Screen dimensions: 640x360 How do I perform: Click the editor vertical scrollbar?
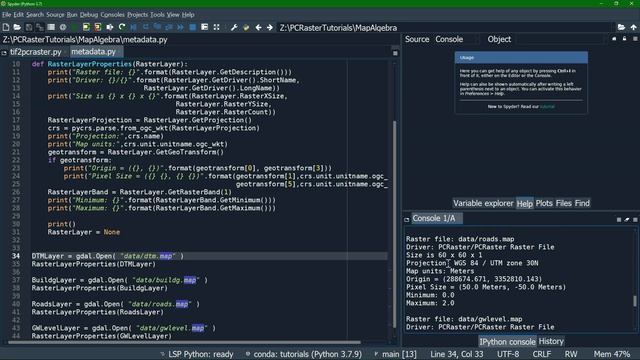click(394, 224)
